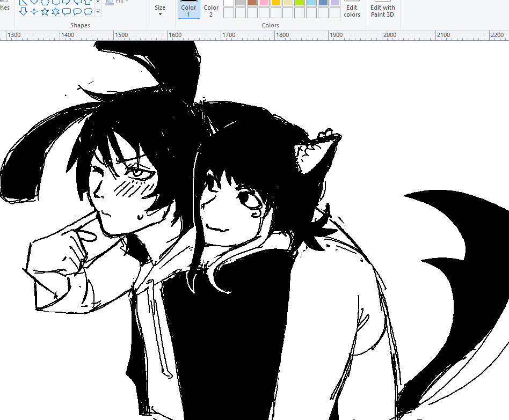Pick the light turquoise color swatch
509x420 pixels.
311,2
